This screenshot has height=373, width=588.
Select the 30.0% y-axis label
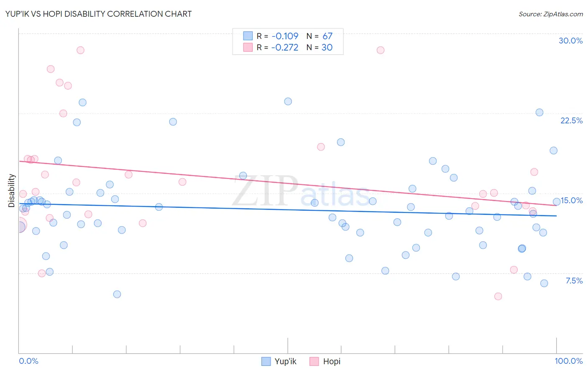[x=571, y=41]
